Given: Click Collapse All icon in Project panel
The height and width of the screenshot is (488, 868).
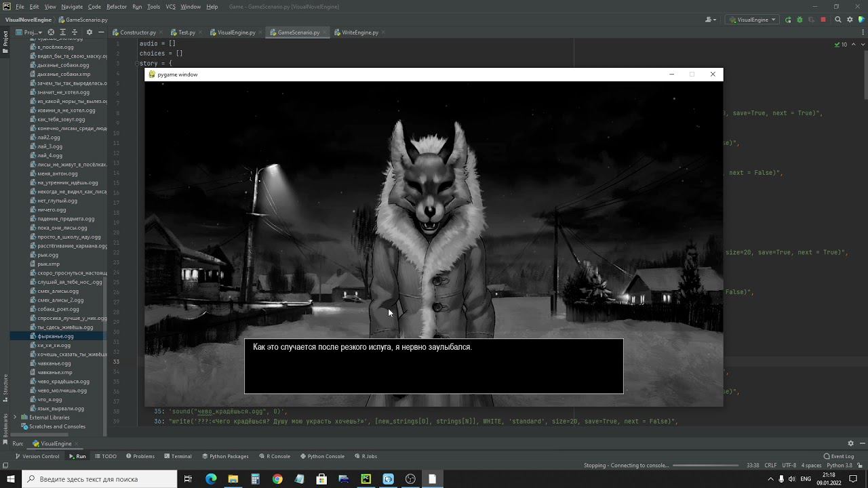Looking at the screenshot, I should (x=75, y=33).
